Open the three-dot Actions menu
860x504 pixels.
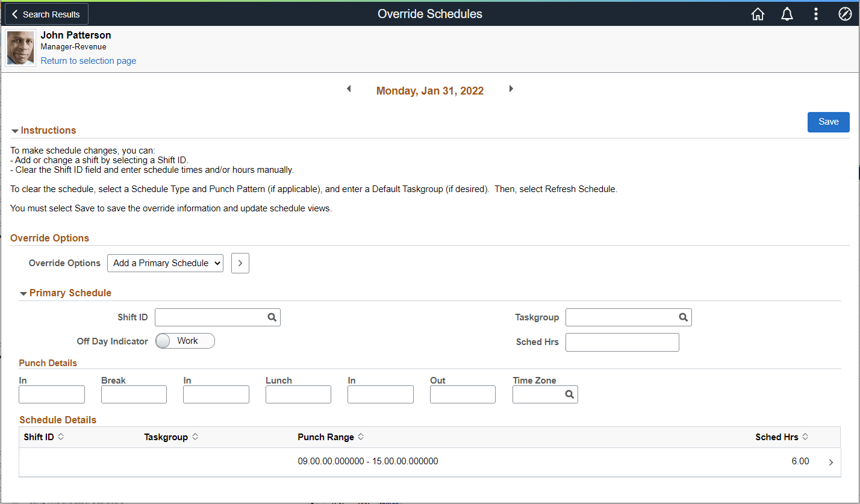pyautogui.click(x=815, y=13)
